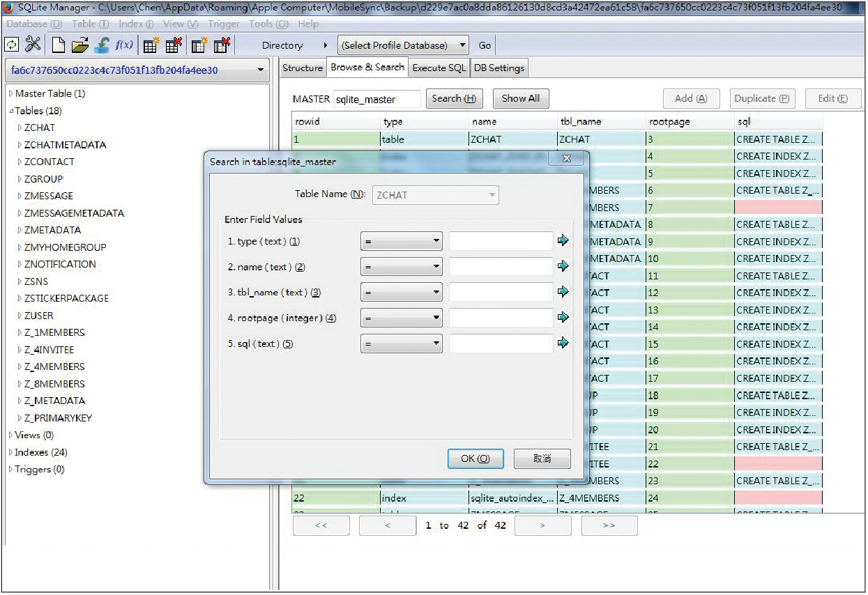Select the ZCHATMETADATA table
The image size is (868, 595).
point(65,145)
